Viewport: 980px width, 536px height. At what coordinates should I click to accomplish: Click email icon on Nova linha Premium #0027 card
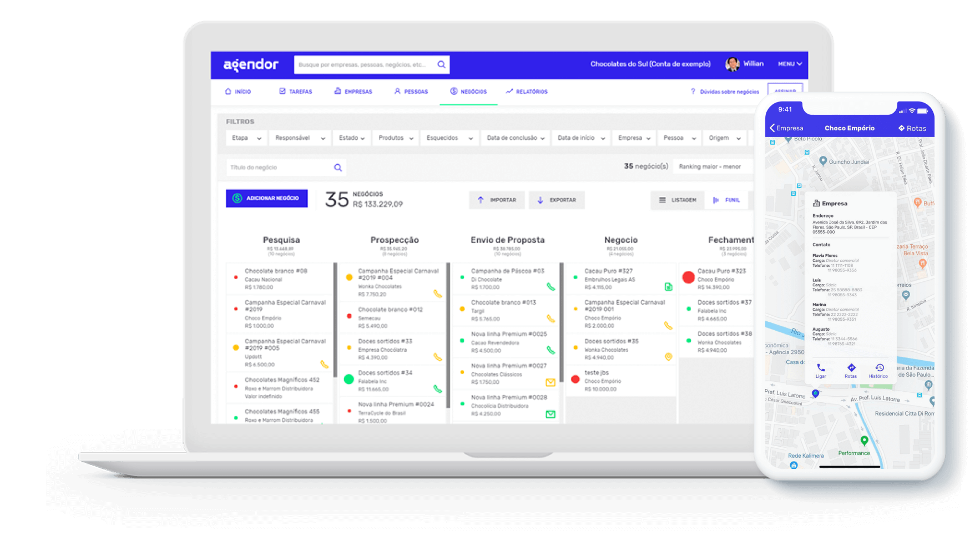click(550, 382)
